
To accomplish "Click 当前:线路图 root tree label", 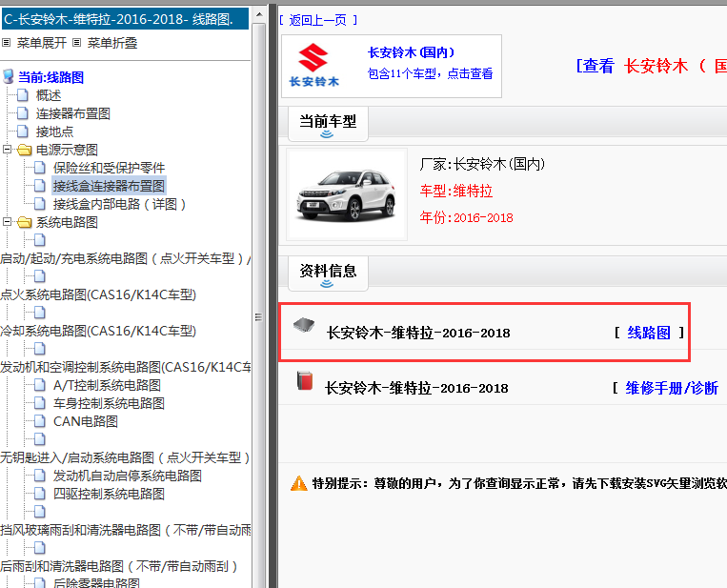I will coord(51,77).
